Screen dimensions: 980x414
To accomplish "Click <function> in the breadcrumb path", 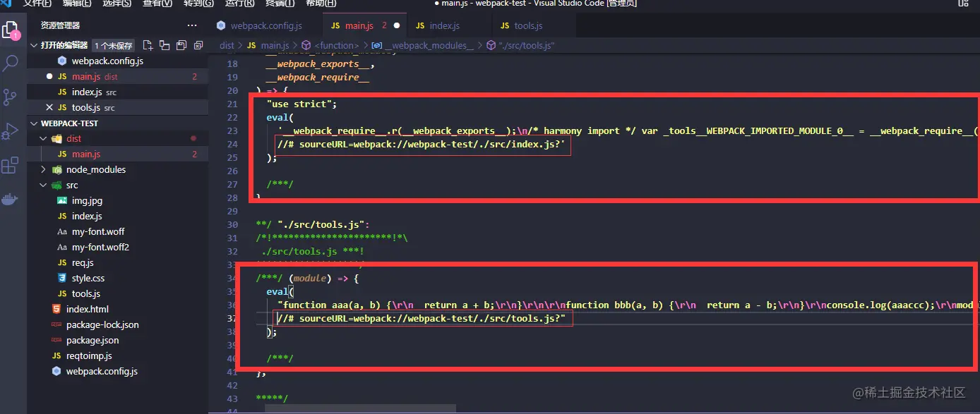I will 337,45.
